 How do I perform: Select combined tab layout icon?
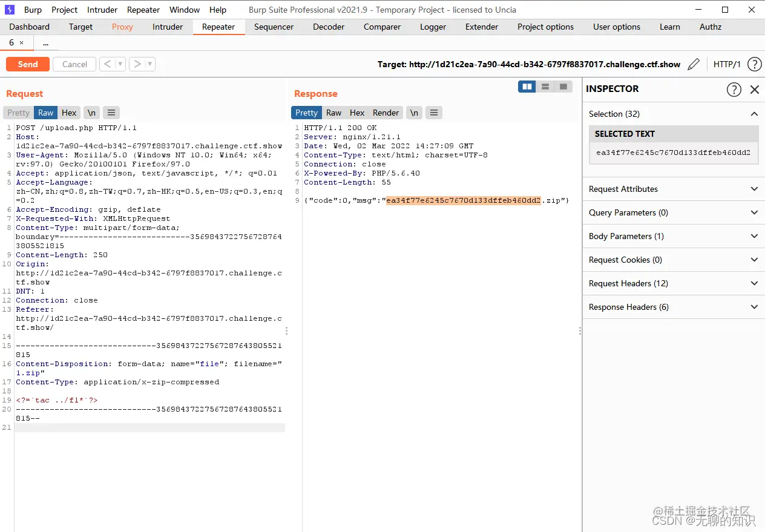tap(563, 87)
